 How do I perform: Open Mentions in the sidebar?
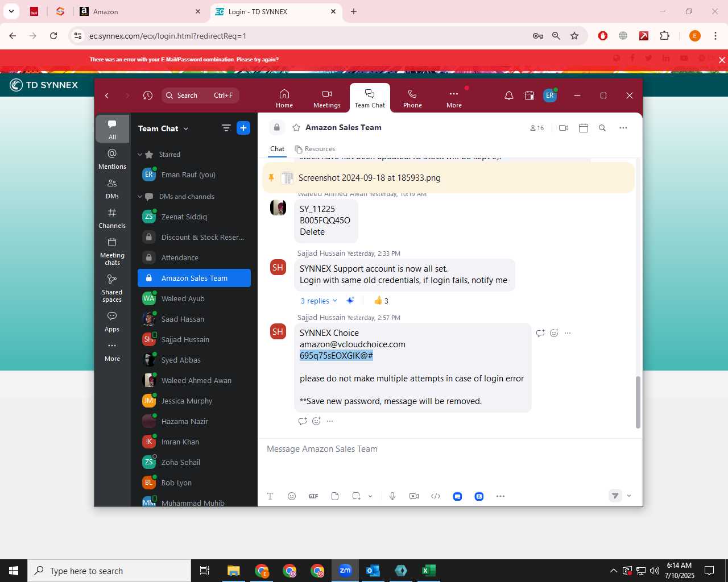pyautogui.click(x=112, y=159)
